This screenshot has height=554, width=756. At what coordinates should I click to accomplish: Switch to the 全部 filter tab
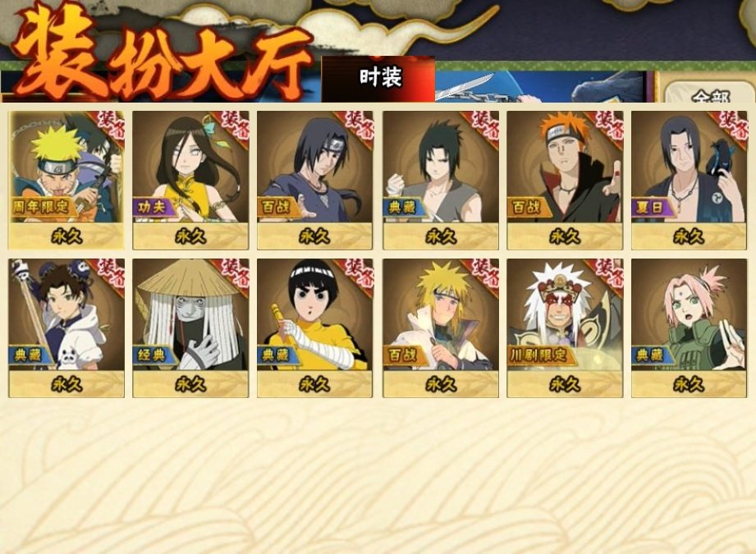click(710, 93)
